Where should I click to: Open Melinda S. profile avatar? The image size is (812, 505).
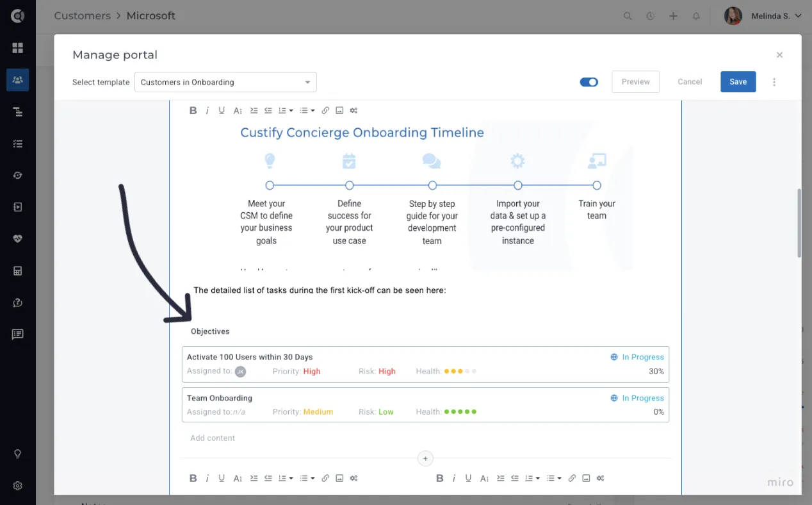point(733,16)
